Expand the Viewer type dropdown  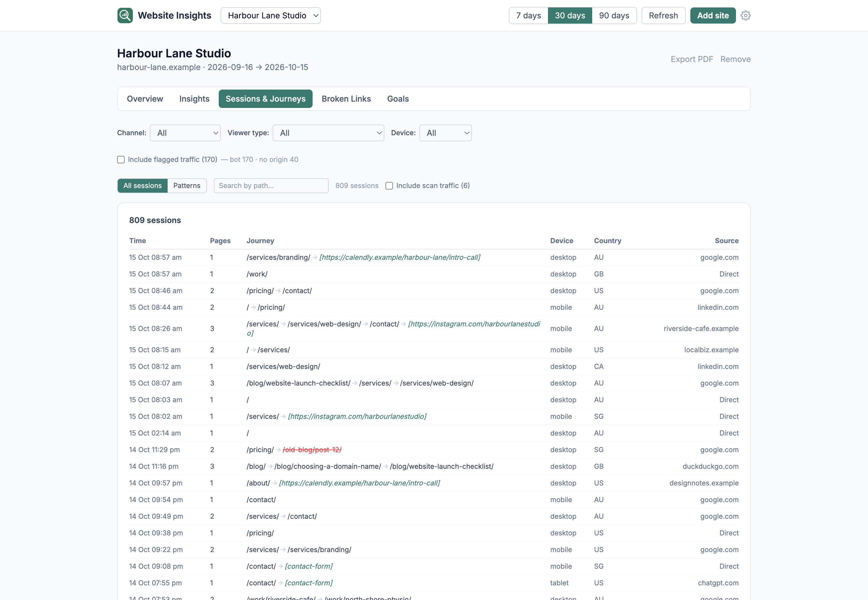[328, 133]
